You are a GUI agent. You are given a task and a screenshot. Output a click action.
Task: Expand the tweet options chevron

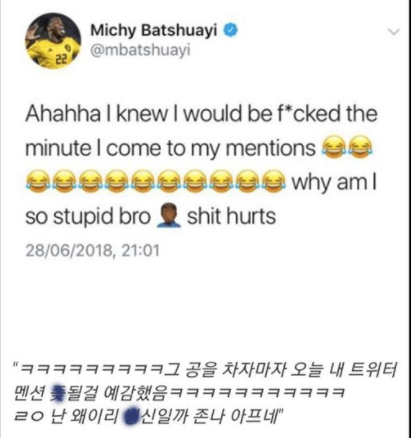tap(394, 32)
